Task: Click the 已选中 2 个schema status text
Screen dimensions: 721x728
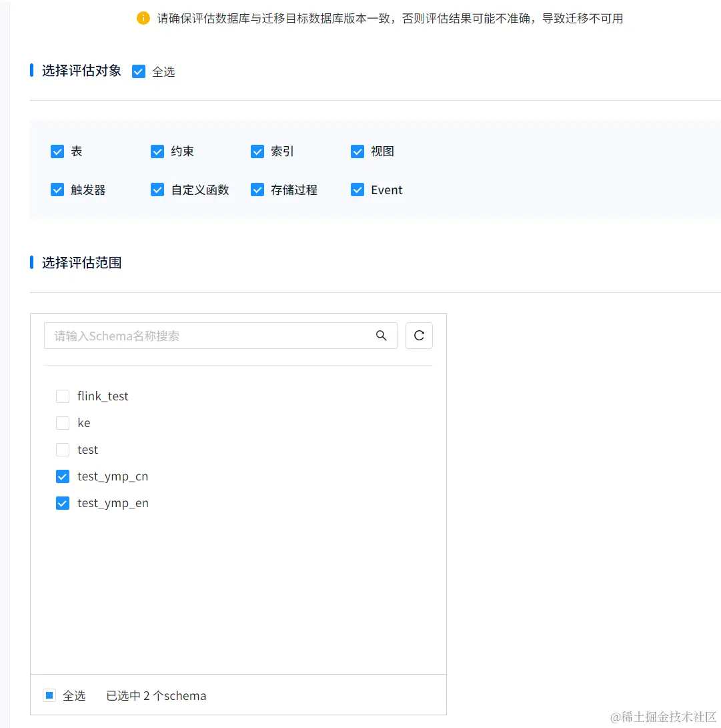Action: click(x=156, y=695)
